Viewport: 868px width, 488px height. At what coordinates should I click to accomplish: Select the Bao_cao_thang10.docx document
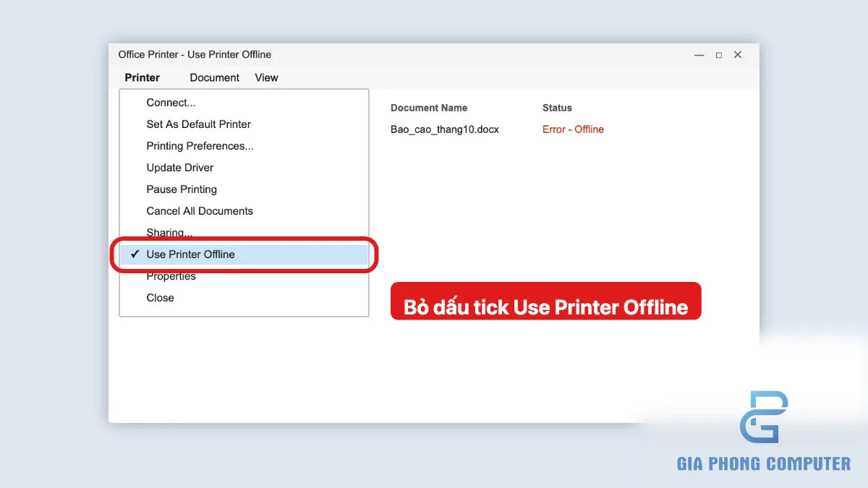(445, 129)
